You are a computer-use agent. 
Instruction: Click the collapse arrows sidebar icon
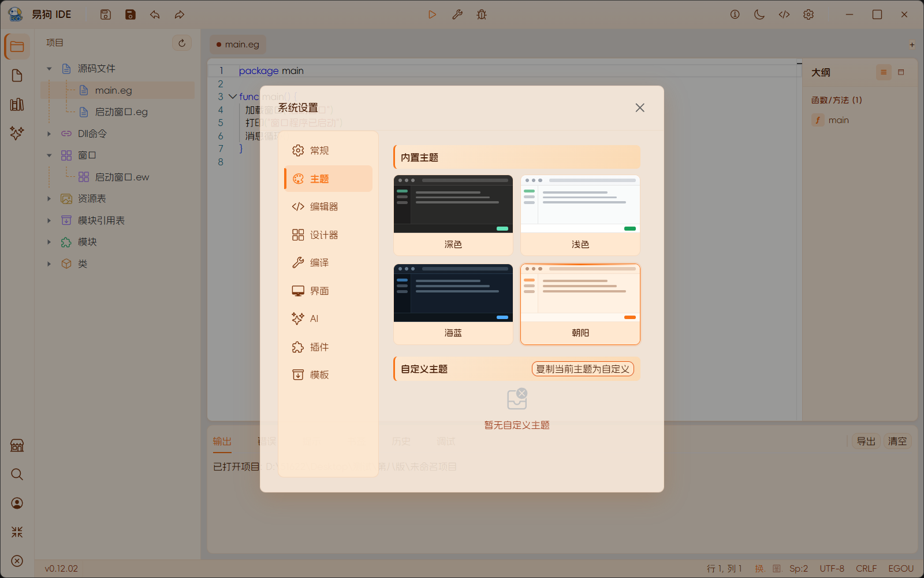(x=17, y=532)
